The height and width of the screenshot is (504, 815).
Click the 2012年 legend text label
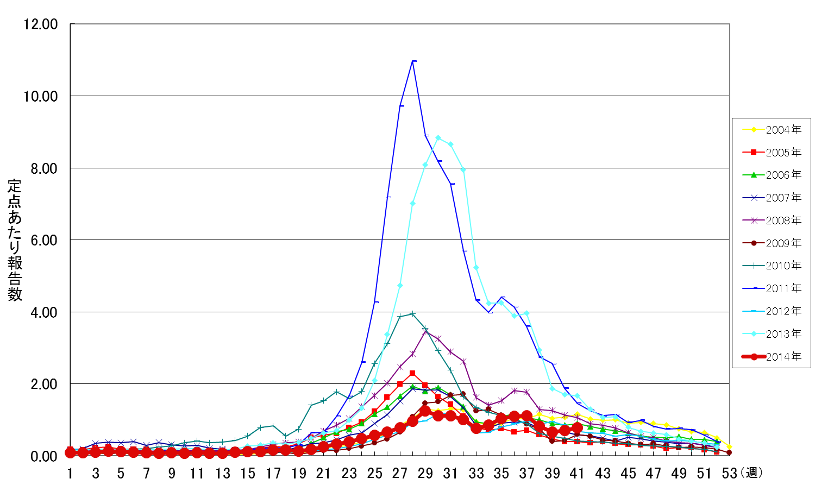click(783, 311)
